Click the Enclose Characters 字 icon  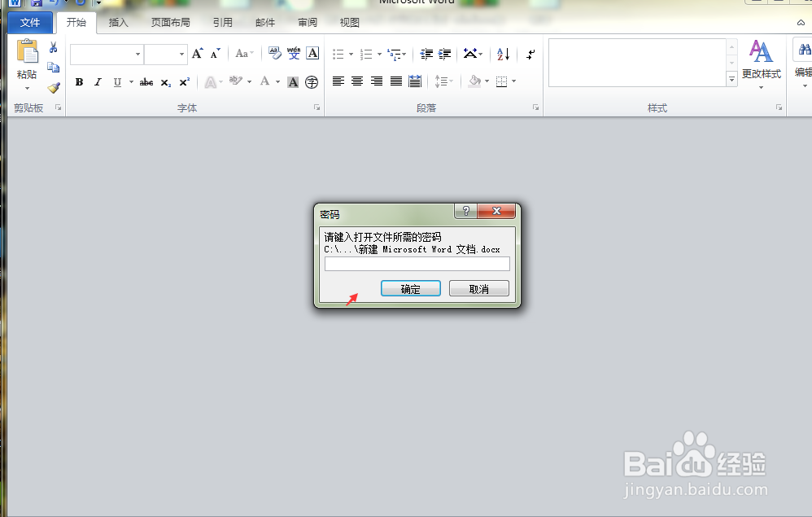pyautogui.click(x=312, y=82)
